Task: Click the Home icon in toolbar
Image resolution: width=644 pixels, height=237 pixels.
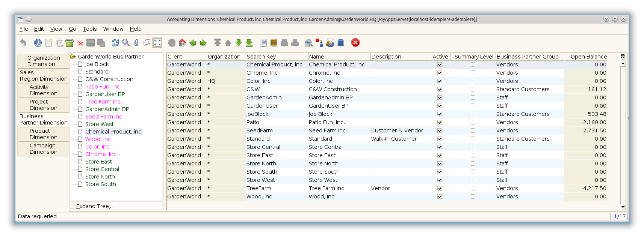Action: coord(182,43)
